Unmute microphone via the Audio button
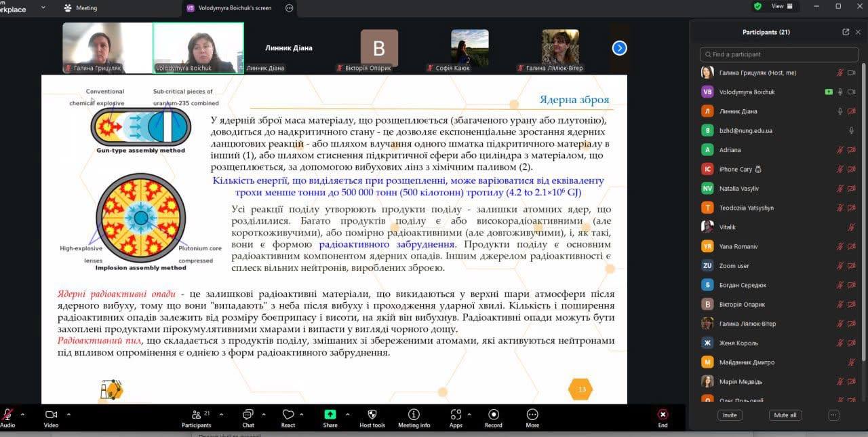The height and width of the screenshot is (437, 868). pyautogui.click(x=8, y=415)
